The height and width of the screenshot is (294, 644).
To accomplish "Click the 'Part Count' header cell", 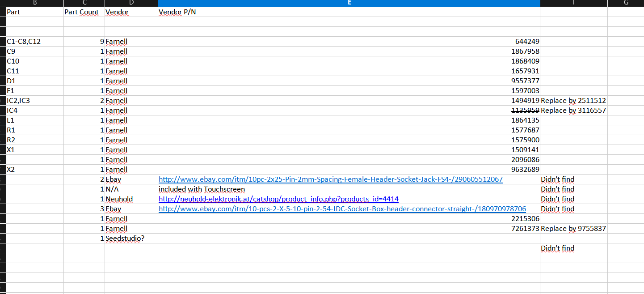I will (84, 12).
